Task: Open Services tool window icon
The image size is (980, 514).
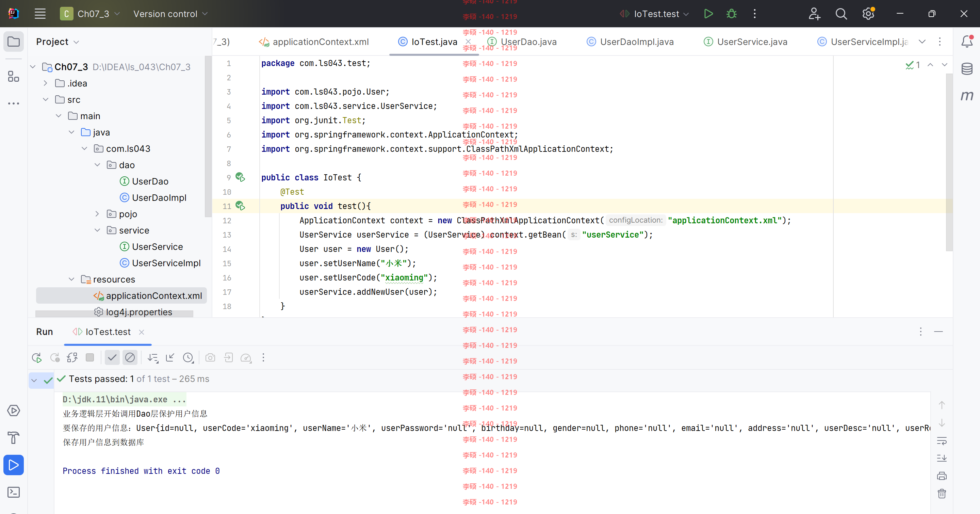Action: click(13, 411)
